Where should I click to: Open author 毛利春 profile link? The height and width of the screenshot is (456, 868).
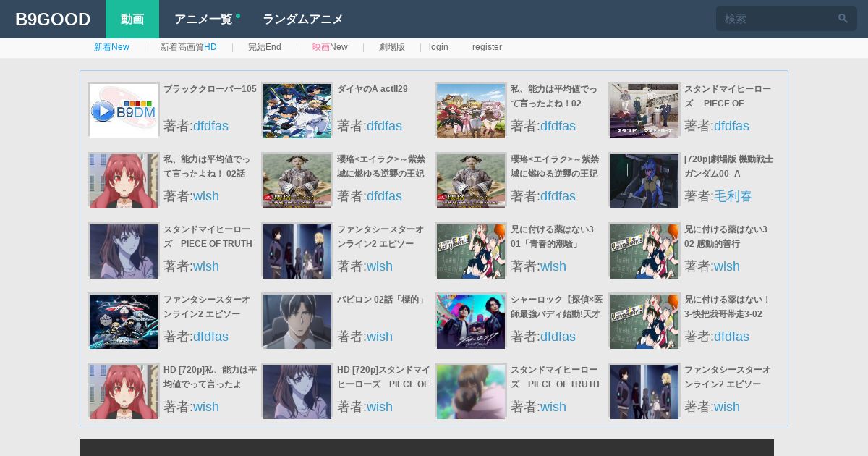click(x=733, y=196)
